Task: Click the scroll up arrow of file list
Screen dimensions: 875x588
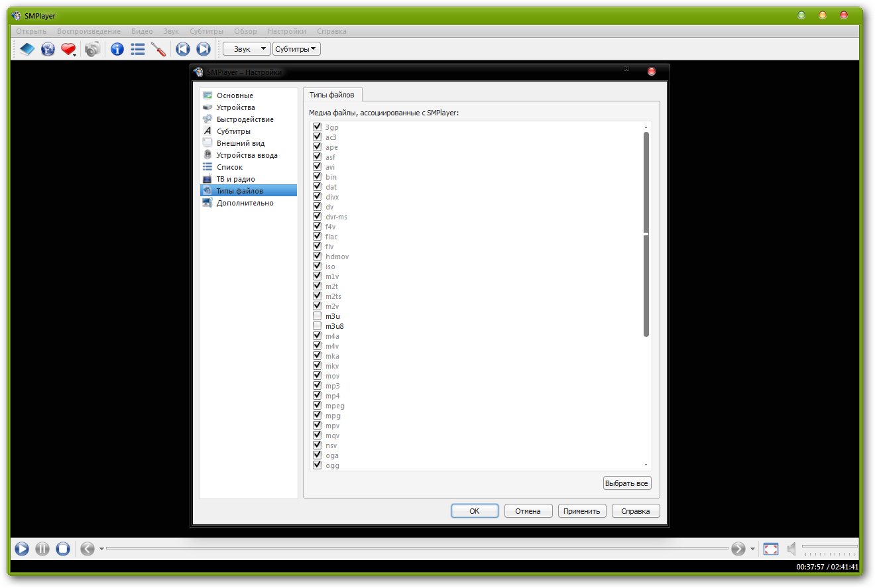Action: 646,126
